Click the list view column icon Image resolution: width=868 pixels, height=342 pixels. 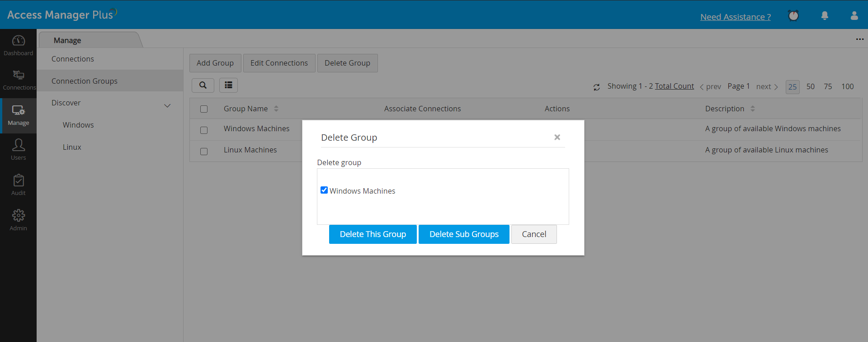(x=228, y=85)
